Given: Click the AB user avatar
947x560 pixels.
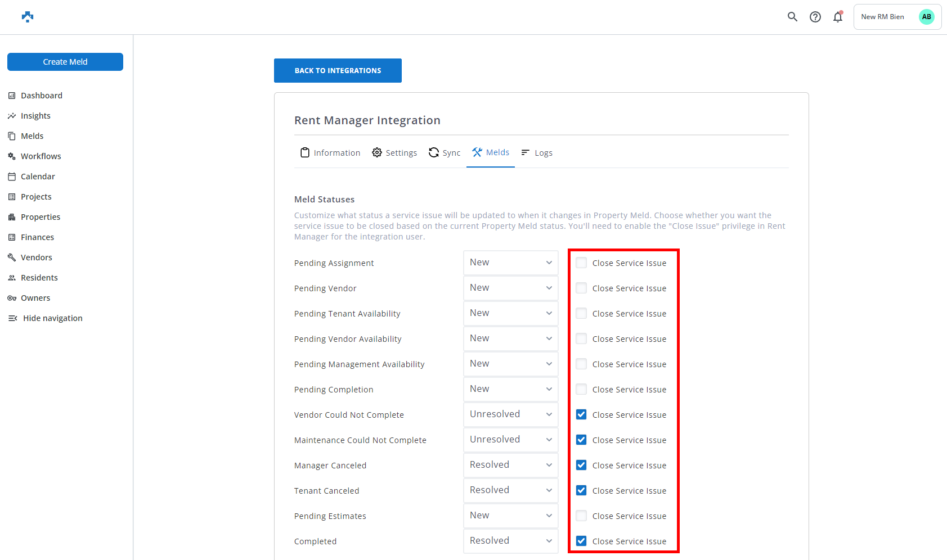Looking at the screenshot, I should (926, 17).
